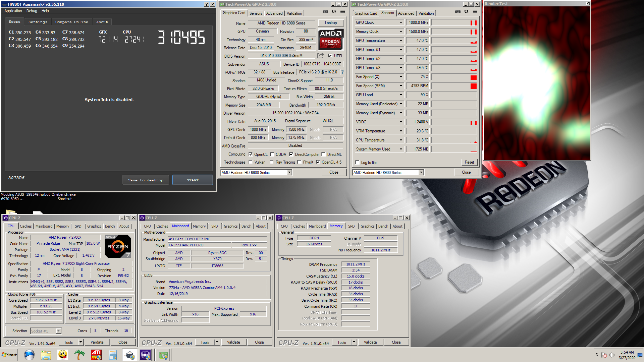The height and width of the screenshot is (362, 644).
Task: Open hamburger menu in left GPU-Z window
Action: 342,12
